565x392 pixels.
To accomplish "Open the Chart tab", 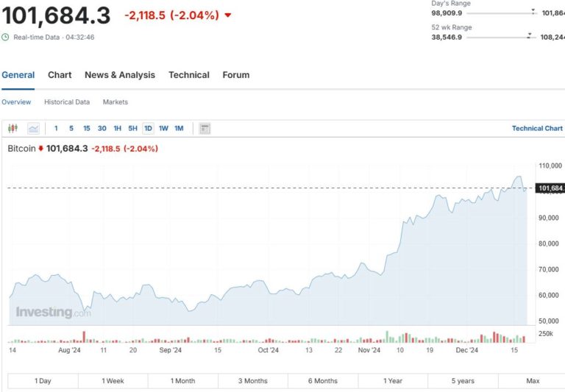I will click(60, 75).
